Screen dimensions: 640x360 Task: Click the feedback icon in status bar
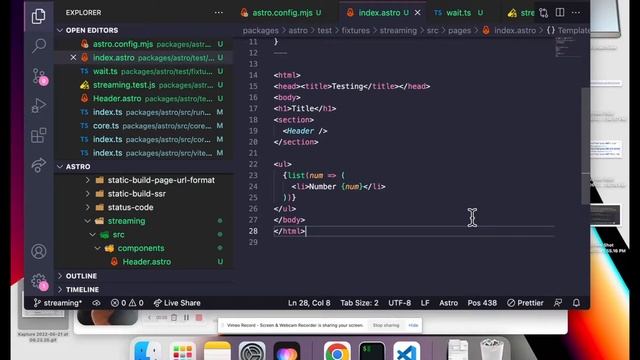click(558, 303)
